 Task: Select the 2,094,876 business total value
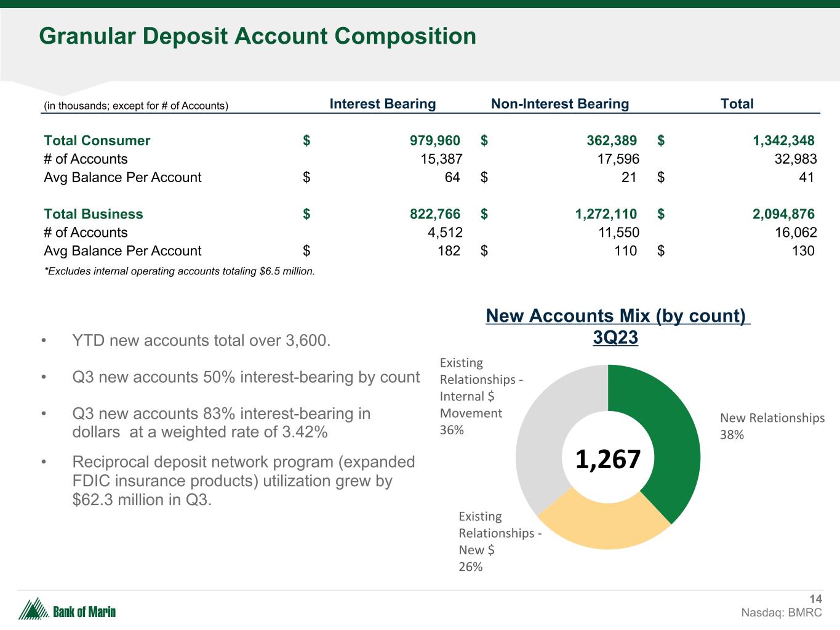click(x=783, y=214)
